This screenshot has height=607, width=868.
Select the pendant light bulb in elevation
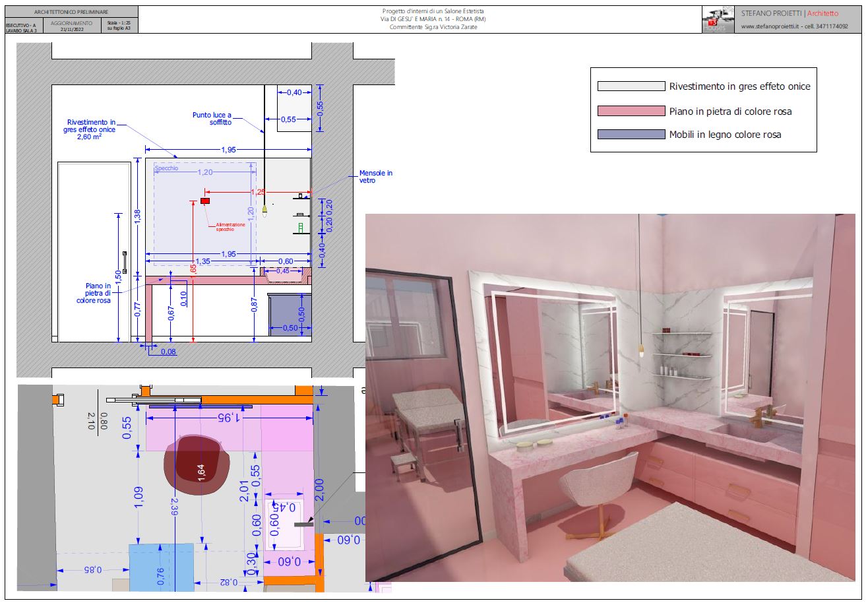(x=264, y=211)
